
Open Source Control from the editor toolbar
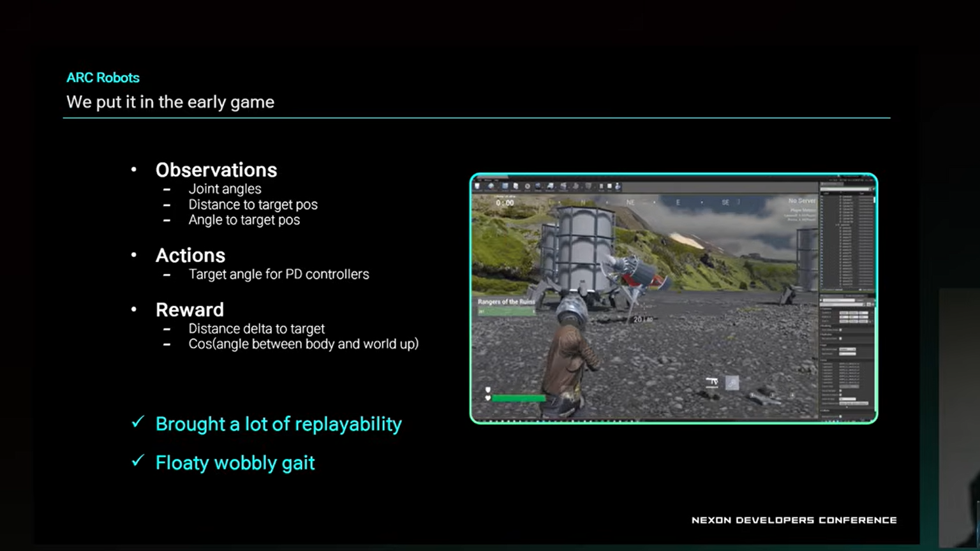491,186
